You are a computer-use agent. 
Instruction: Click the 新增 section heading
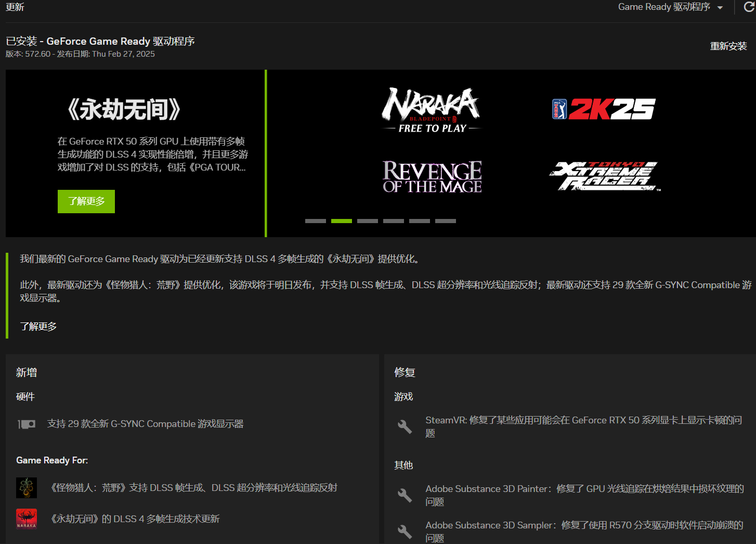(27, 372)
